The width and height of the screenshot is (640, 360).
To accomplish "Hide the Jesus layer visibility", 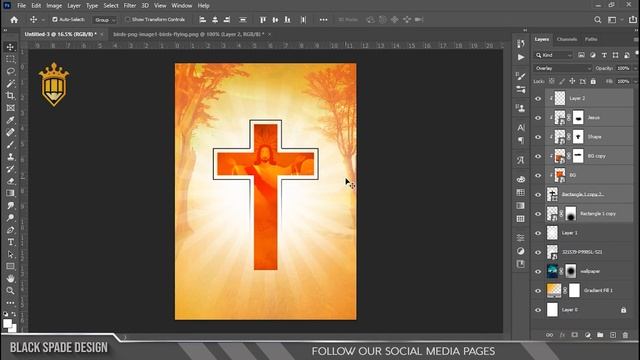I will click(x=538, y=118).
